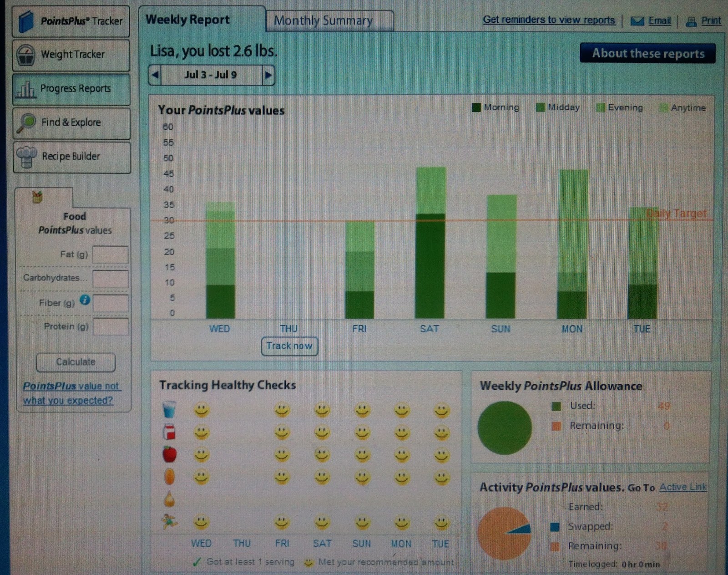Viewport: 728px width, 575px height.
Task: Click the Email link
Action: (x=660, y=20)
